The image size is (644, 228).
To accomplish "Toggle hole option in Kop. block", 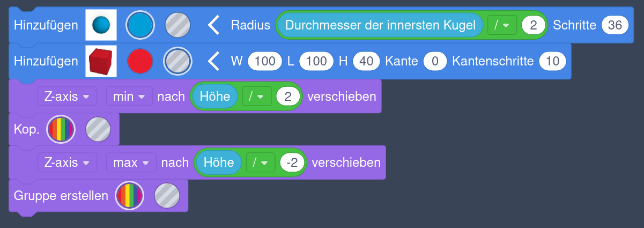I will pyautogui.click(x=98, y=130).
